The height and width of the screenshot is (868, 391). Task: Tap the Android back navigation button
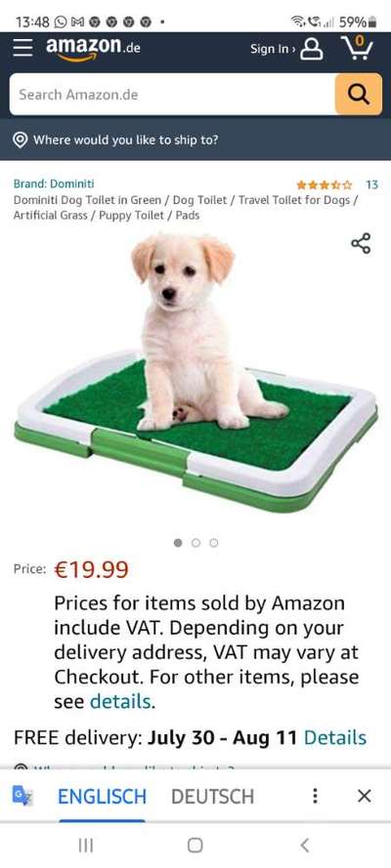click(x=304, y=845)
